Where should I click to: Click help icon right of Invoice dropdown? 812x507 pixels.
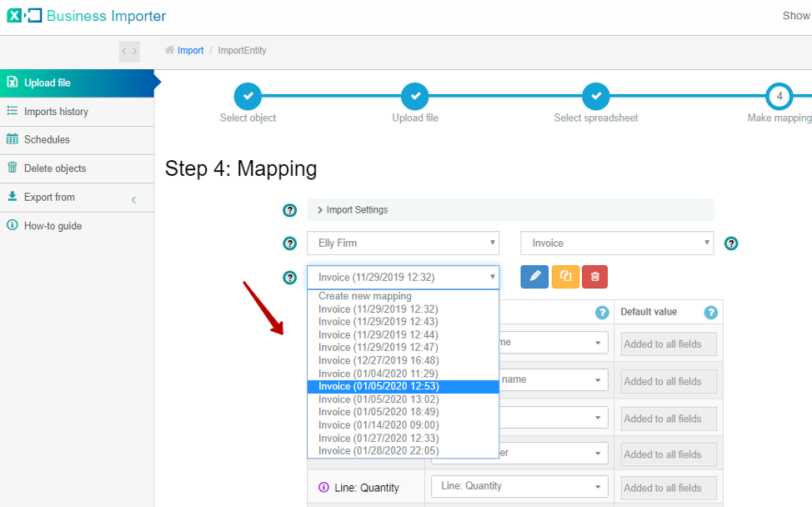(730, 243)
